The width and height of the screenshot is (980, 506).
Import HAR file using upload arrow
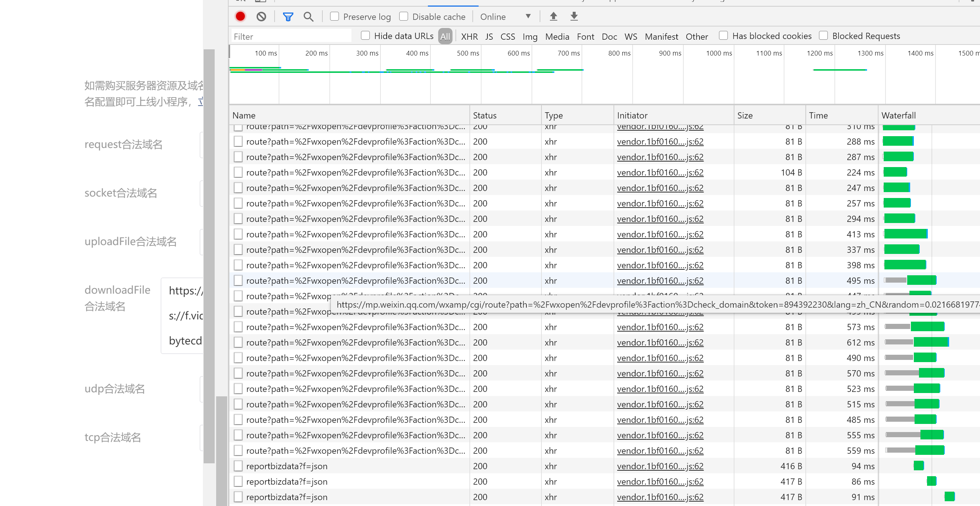(553, 16)
